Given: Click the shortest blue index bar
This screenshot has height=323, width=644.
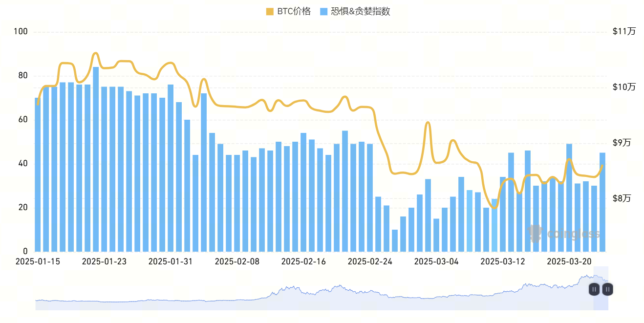Looking at the screenshot, I should 395,240.
